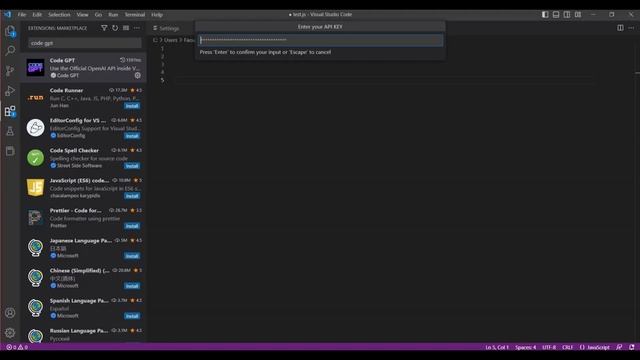Screen dimensions: 640x360
Task: Open the Explorer view in activity bar
Action: tap(10, 31)
